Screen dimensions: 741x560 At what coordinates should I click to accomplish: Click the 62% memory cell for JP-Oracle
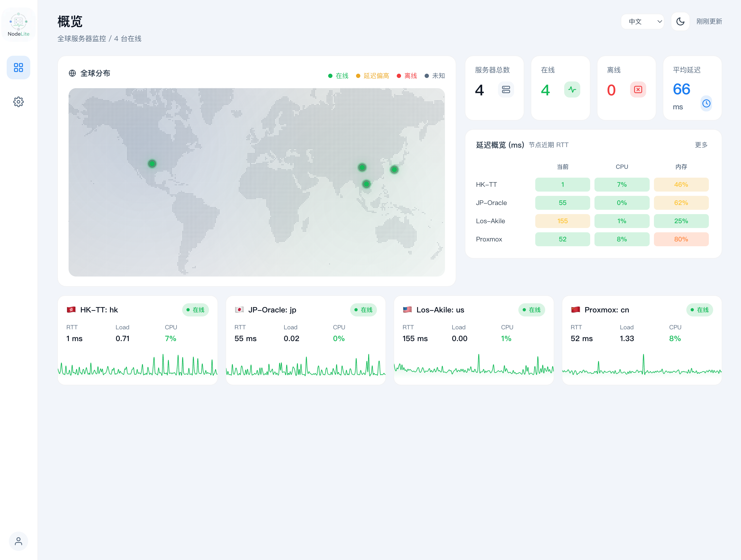(681, 203)
